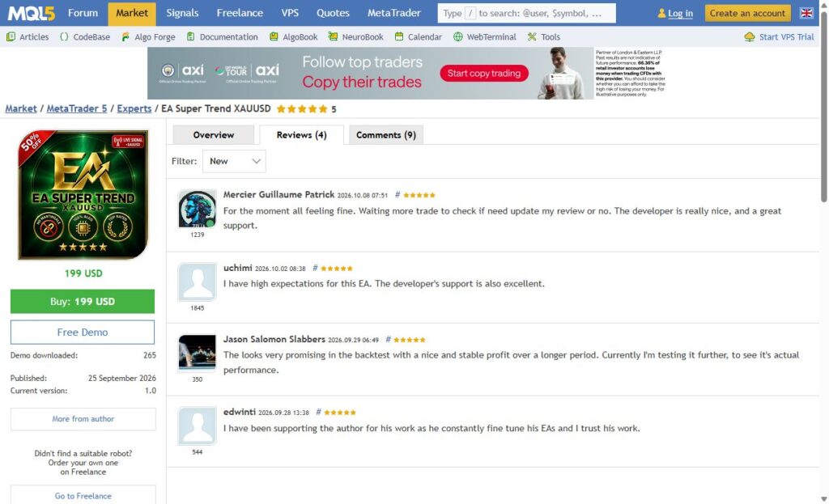Open the Quotes menu item

(333, 13)
